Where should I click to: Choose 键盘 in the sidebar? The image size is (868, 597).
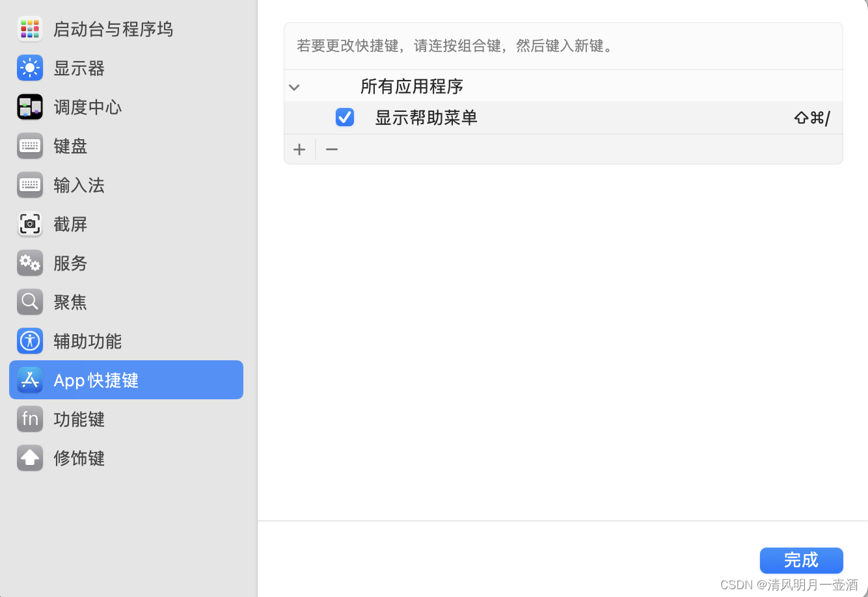click(x=126, y=146)
